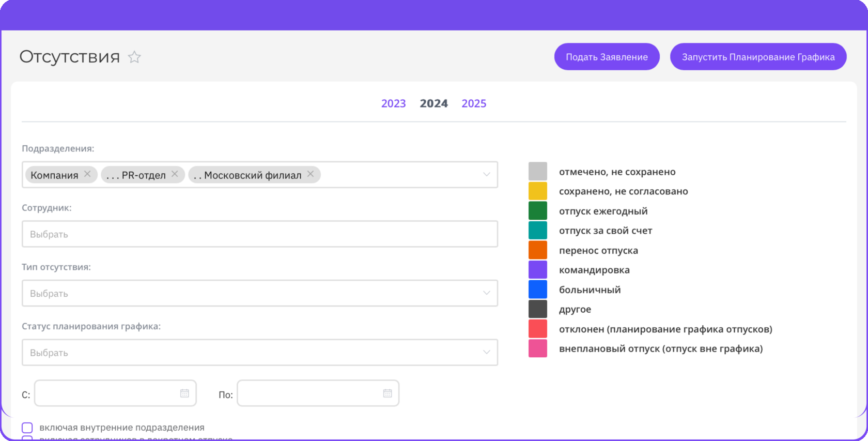
Task: Click the gray отмечено, не сохранено swatch
Action: tap(538, 171)
